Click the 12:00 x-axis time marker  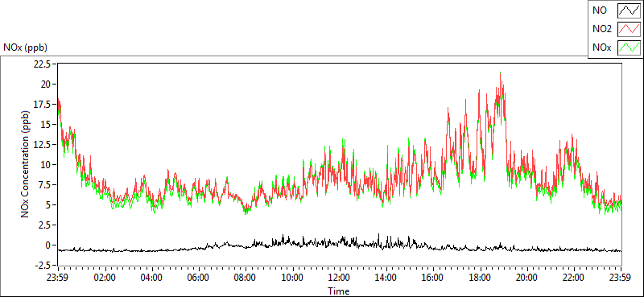(x=339, y=277)
